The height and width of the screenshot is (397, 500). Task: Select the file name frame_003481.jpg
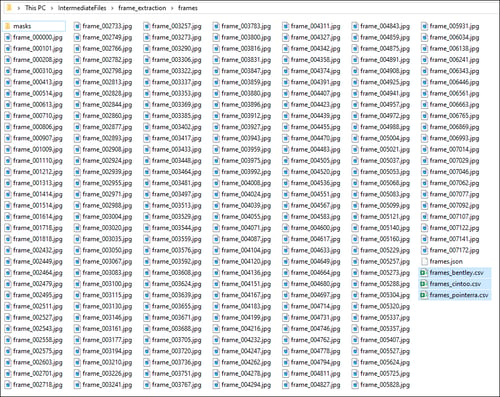pyautogui.click(x=177, y=183)
